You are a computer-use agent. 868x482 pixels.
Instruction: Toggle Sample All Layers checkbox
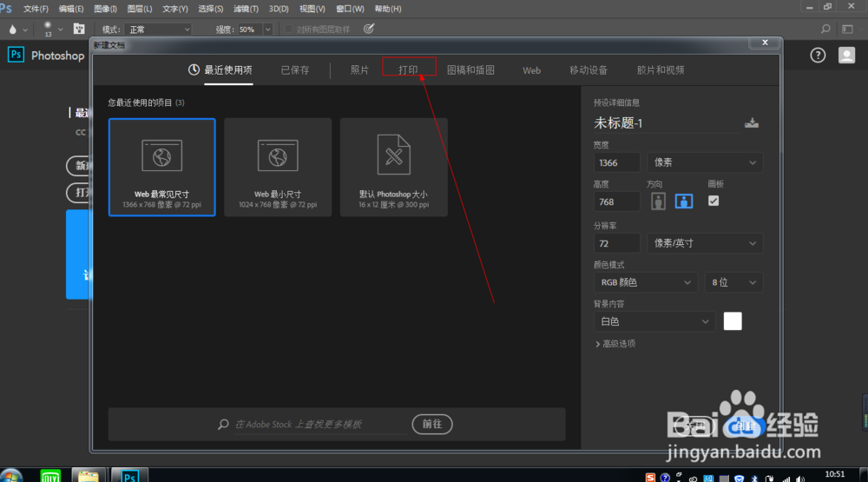[288, 29]
